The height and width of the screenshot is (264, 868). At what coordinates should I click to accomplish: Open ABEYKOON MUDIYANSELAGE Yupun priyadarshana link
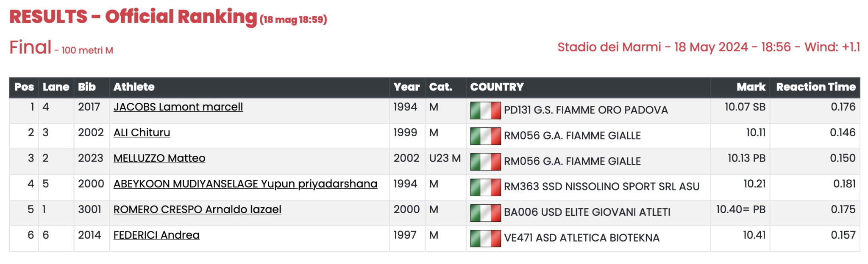click(245, 184)
